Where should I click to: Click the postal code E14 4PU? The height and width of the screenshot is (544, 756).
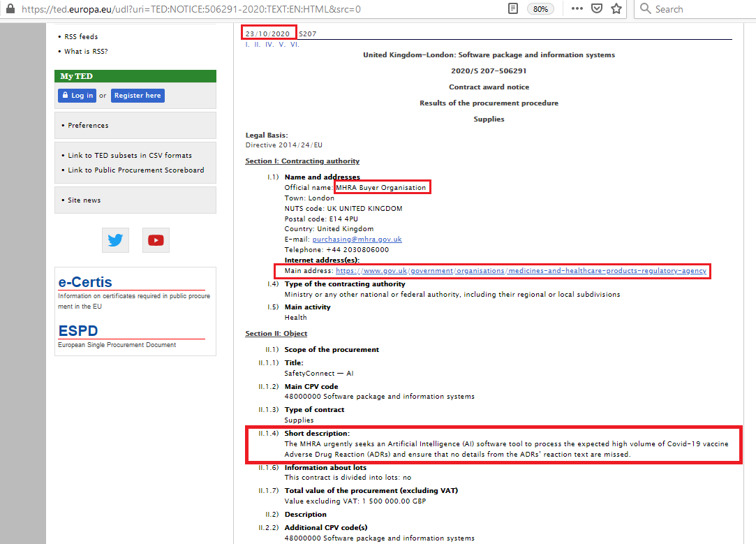pyautogui.click(x=343, y=219)
